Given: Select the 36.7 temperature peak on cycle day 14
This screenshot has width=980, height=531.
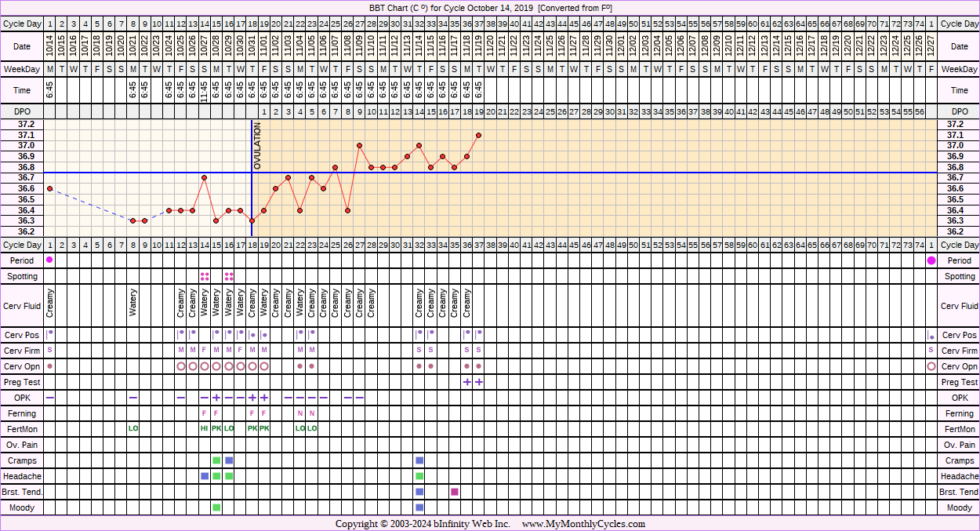Looking at the screenshot, I should tap(205, 178).
